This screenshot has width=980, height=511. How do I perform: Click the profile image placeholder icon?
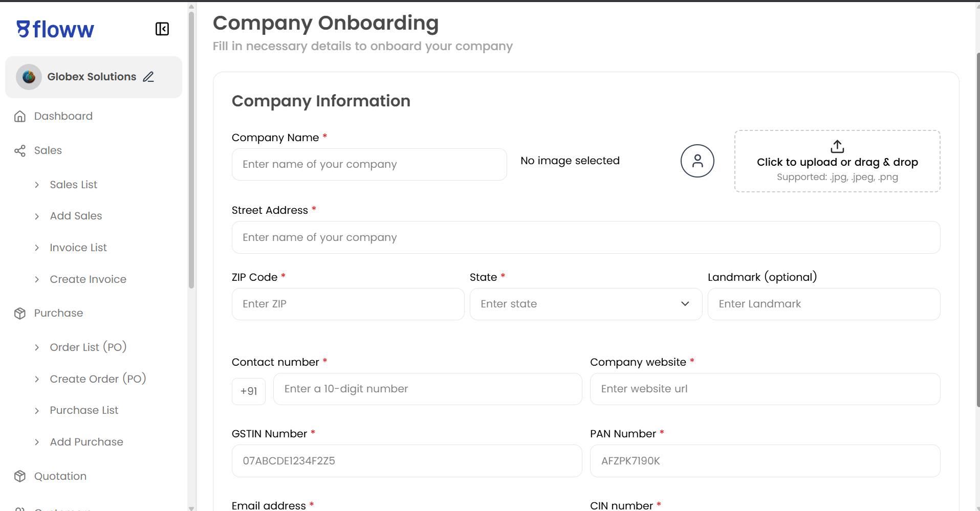(697, 161)
